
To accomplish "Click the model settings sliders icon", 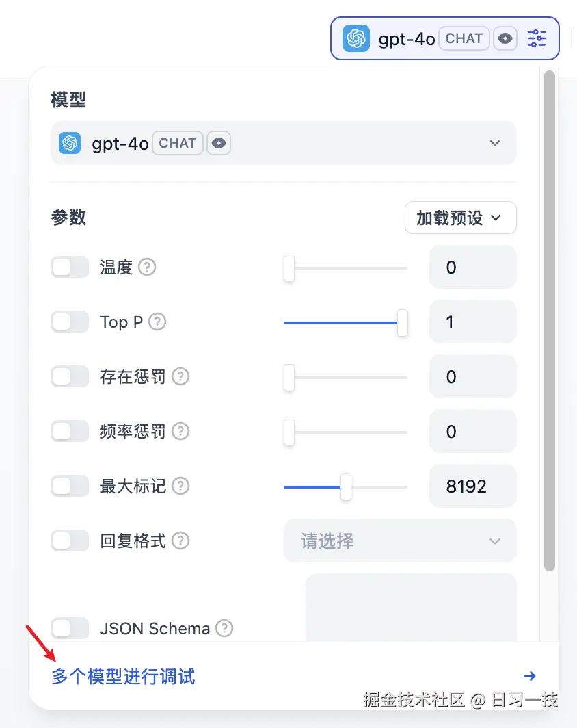I will tap(537, 38).
